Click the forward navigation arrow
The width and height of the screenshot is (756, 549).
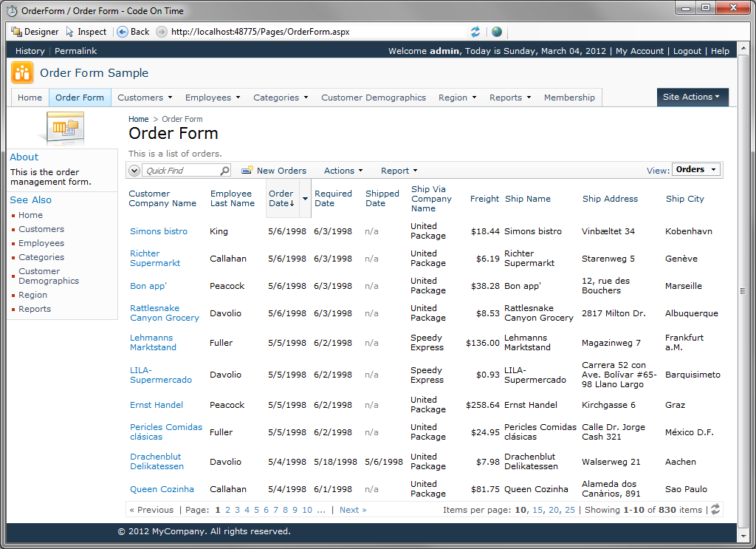pyautogui.click(x=162, y=32)
